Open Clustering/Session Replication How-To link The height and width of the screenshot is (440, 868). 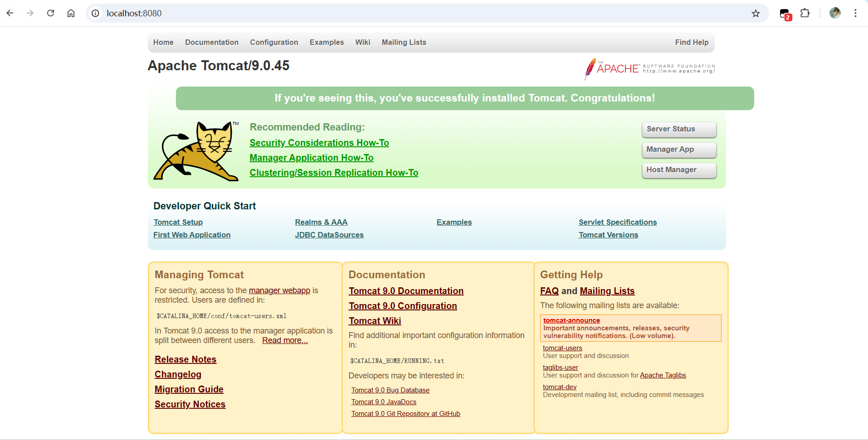(x=334, y=173)
